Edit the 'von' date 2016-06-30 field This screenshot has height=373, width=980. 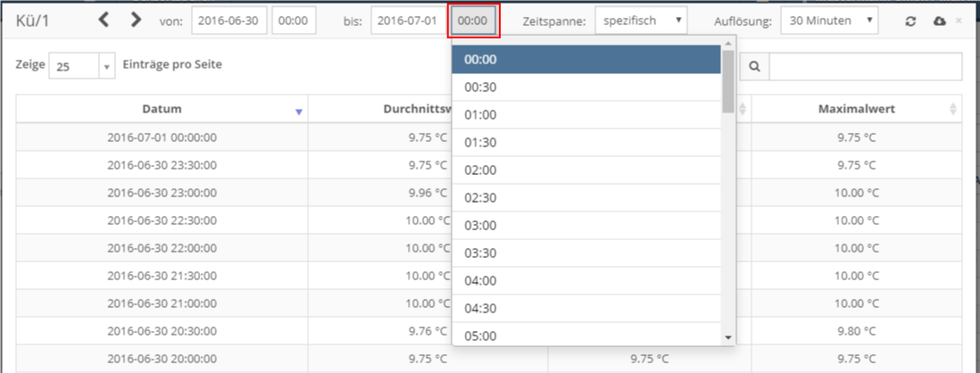(x=229, y=21)
